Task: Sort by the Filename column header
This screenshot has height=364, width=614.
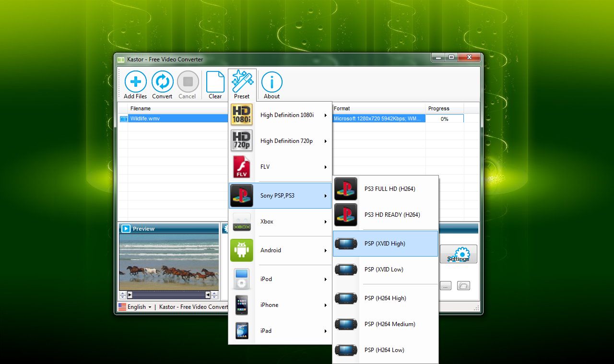Action: 177,108
